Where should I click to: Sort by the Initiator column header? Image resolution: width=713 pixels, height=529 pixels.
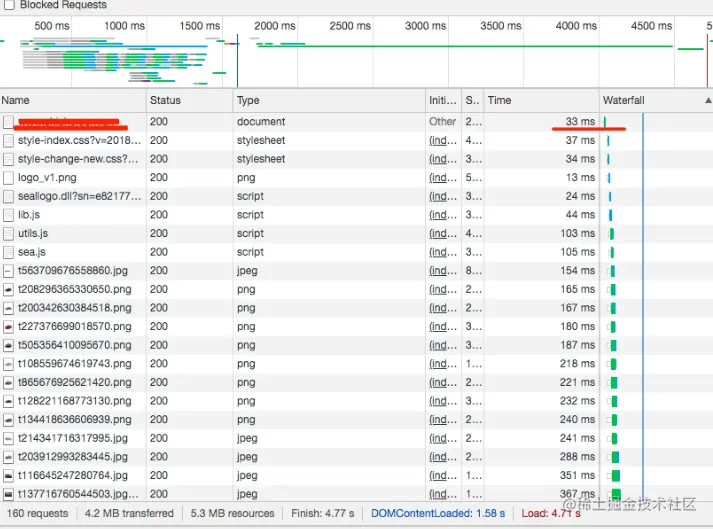443,100
